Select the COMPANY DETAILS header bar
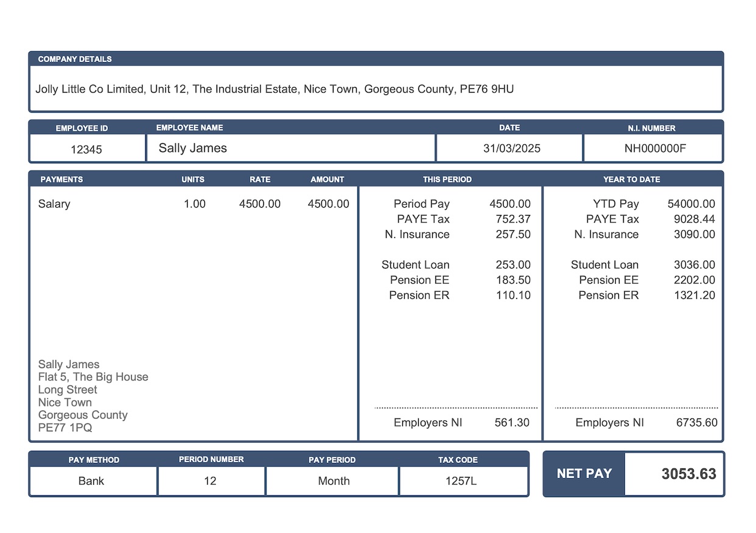 point(74,58)
